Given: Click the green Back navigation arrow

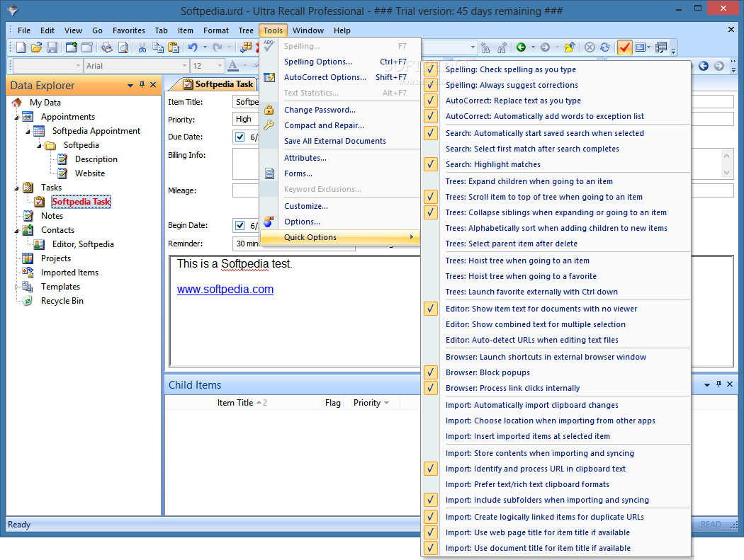Looking at the screenshot, I should (x=521, y=47).
